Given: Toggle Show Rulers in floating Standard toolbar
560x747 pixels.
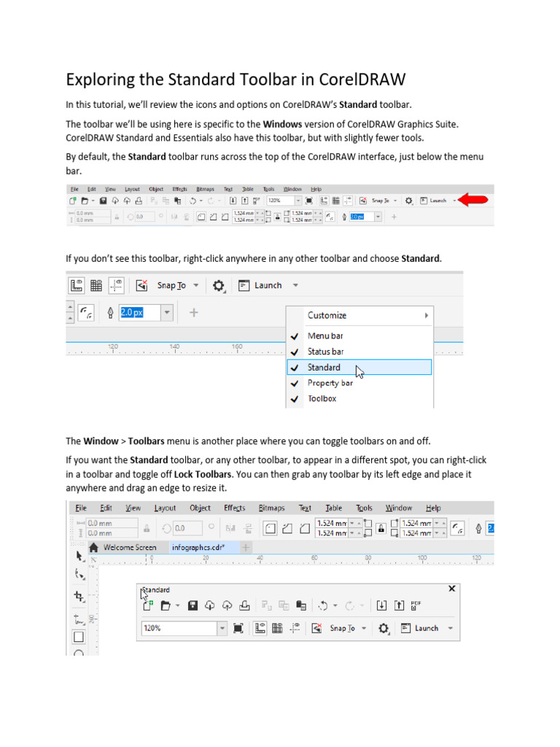Looking at the screenshot, I should click(x=260, y=628).
